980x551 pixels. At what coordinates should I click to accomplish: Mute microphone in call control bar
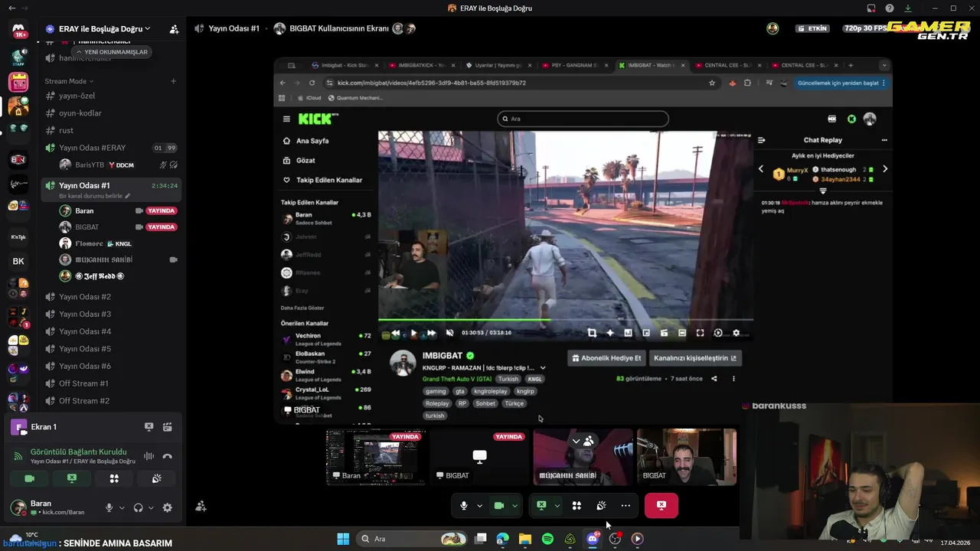[464, 505]
